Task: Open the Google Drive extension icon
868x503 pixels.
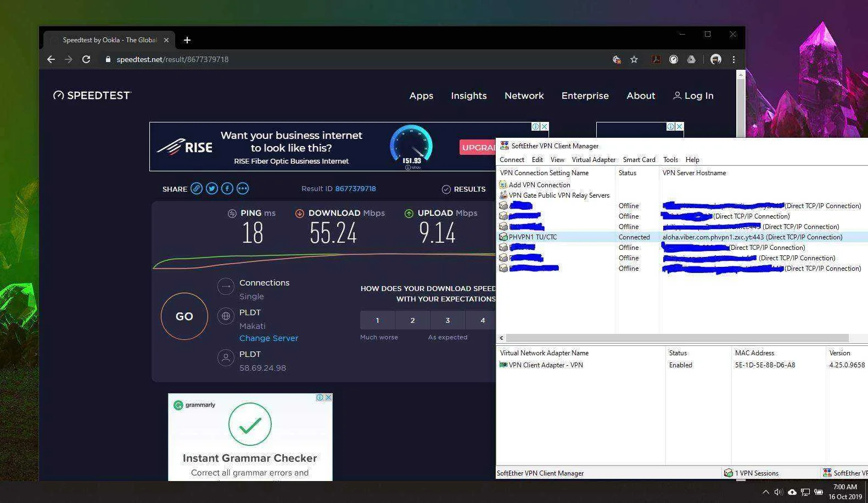Action: (691, 59)
